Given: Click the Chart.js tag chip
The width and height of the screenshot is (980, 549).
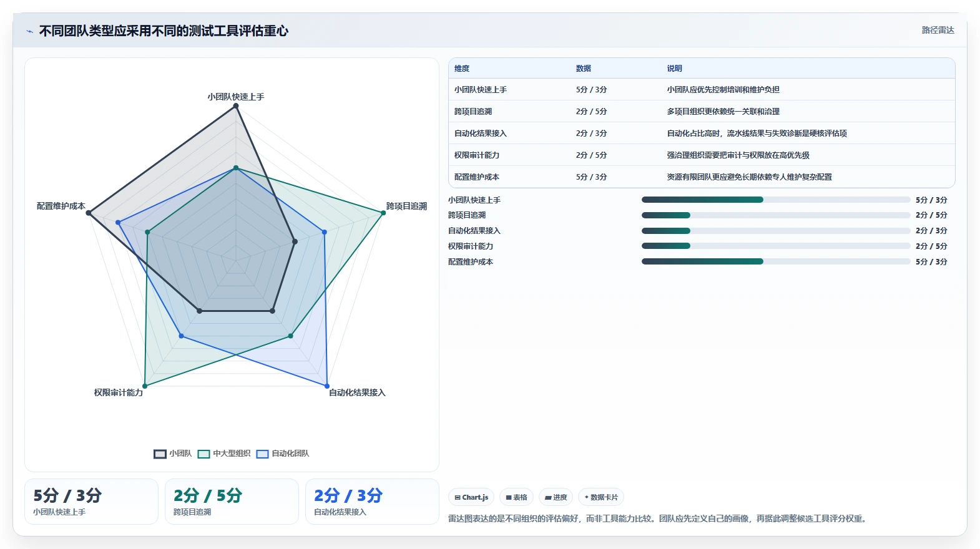Looking at the screenshot, I should (471, 497).
